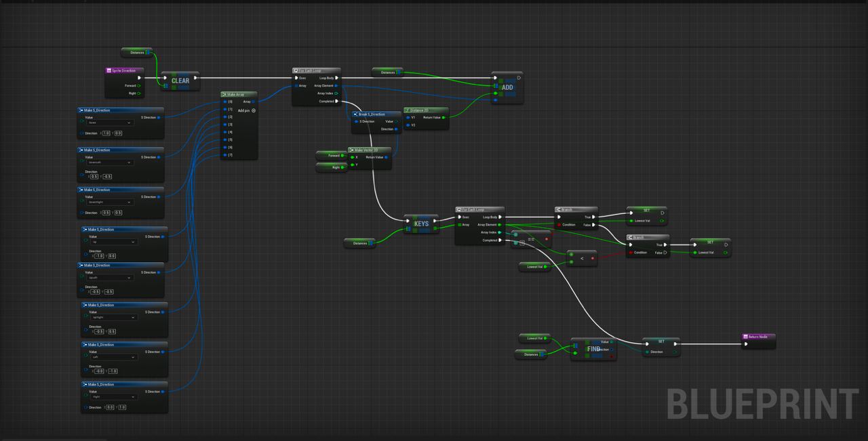Select Distances variable wired to ADD
The image size is (868, 441).
pyautogui.click(x=388, y=72)
